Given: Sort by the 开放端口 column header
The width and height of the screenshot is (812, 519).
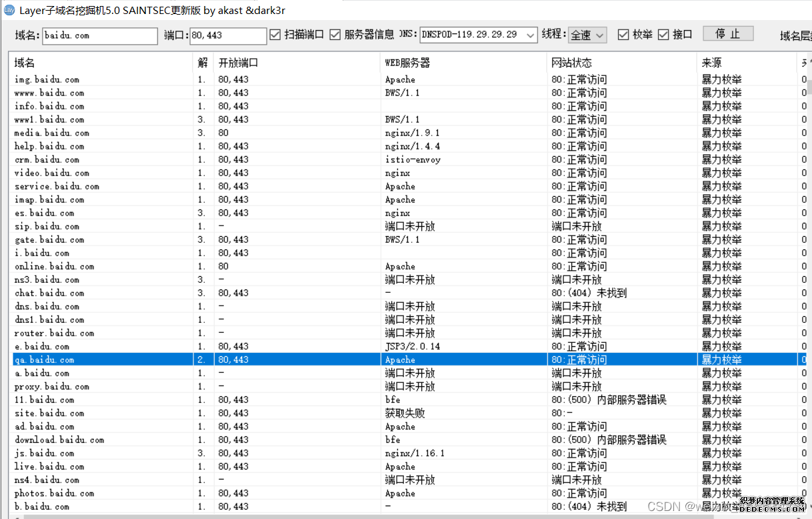Looking at the screenshot, I should tap(297, 63).
